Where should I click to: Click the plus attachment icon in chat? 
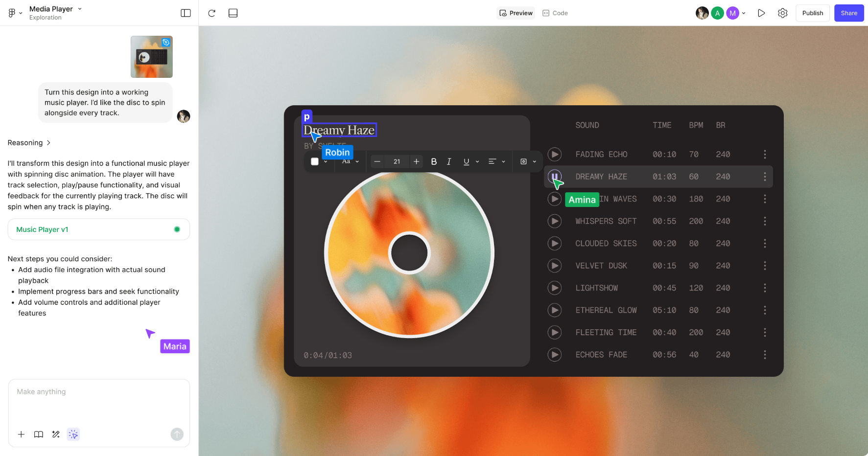[21, 434]
